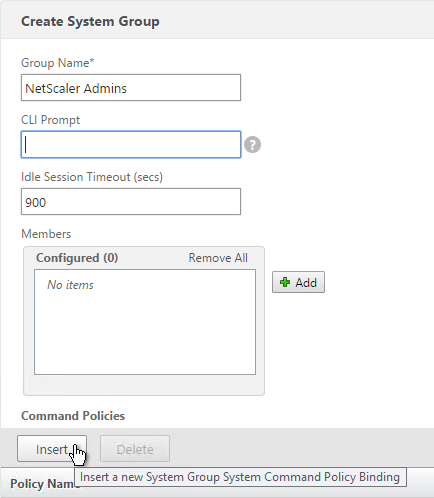Click the No items placeholder text
434x498 pixels.
click(x=70, y=285)
